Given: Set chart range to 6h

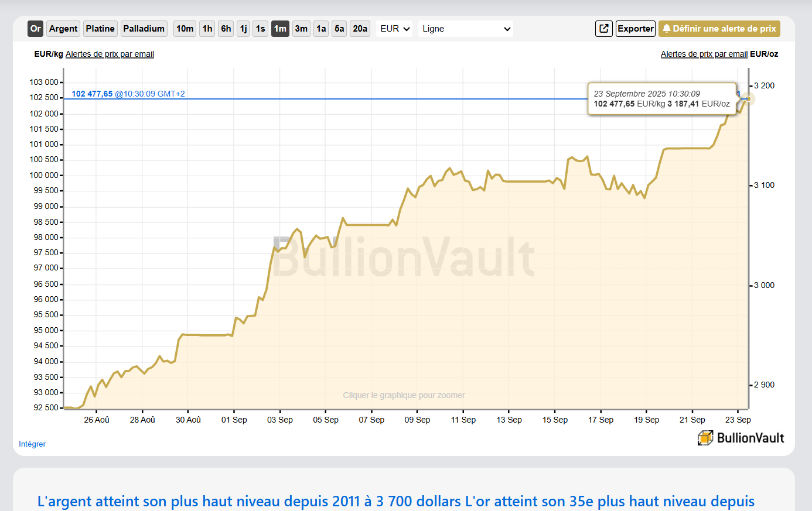Looking at the screenshot, I should pos(226,29).
